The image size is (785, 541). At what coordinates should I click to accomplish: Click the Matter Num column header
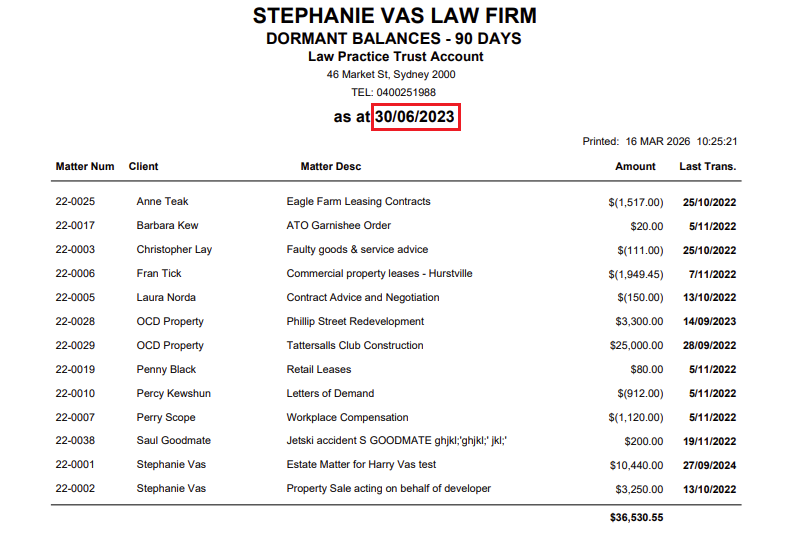[85, 166]
